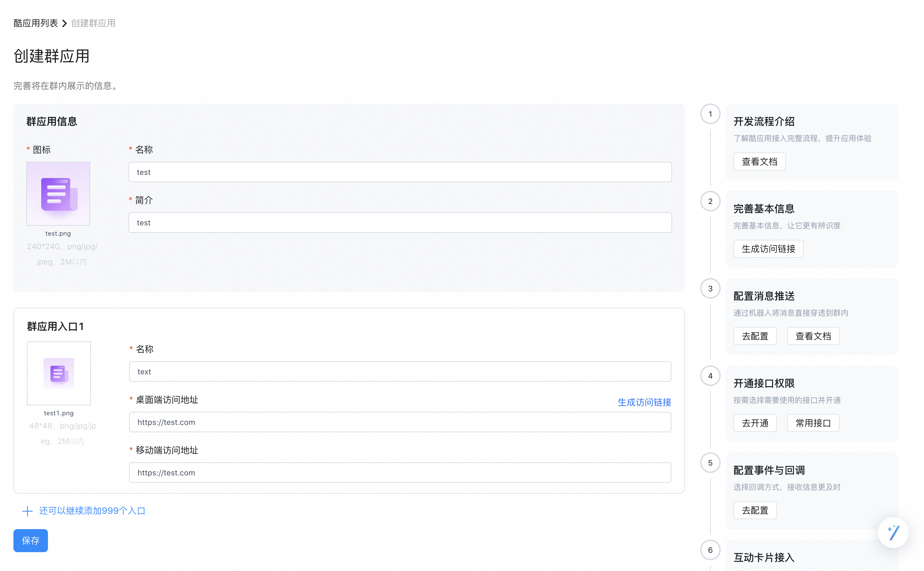Open the 酷应用列表 breadcrumb link
The image size is (924, 571).
[35, 23]
